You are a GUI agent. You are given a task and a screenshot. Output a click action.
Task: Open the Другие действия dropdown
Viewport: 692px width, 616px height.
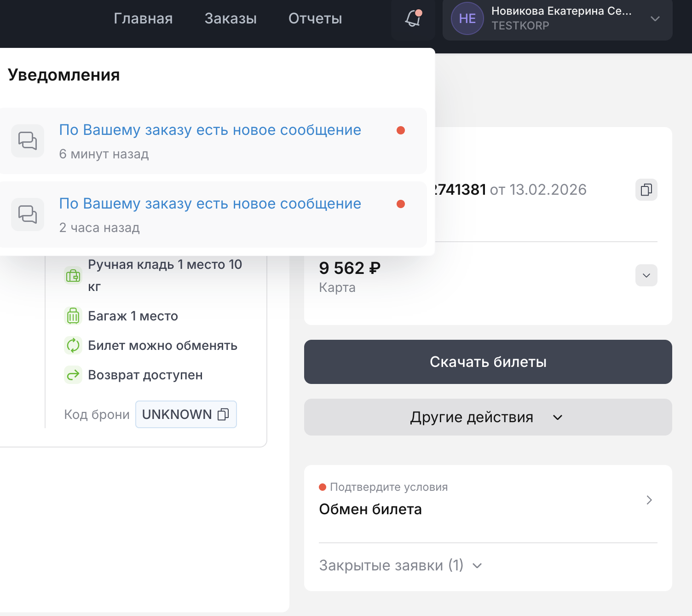point(488,417)
